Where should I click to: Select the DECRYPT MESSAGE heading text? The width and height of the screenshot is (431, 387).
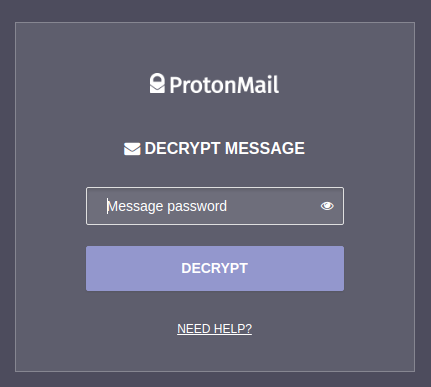[225, 148]
